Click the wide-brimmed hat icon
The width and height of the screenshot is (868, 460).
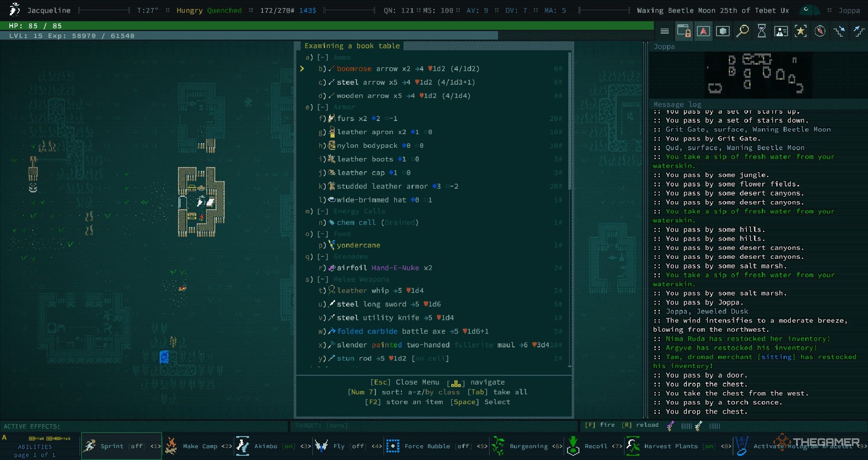point(332,200)
